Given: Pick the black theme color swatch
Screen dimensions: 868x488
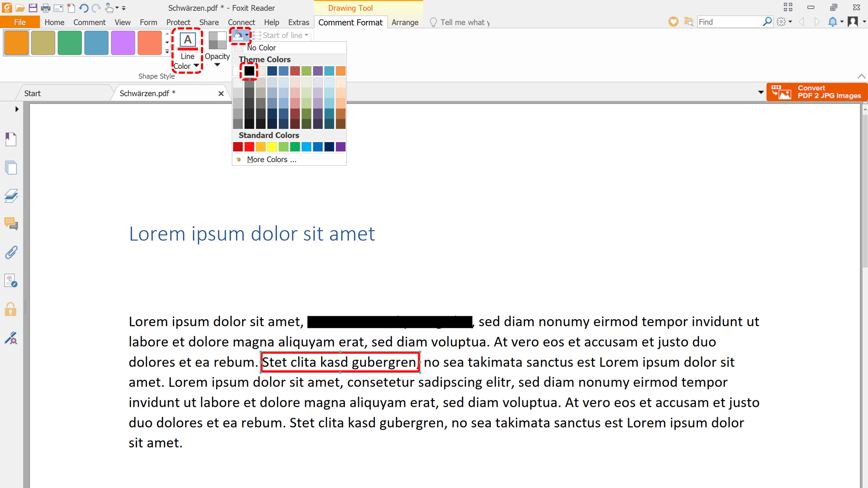Looking at the screenshot, I should [x=249, y=71].
